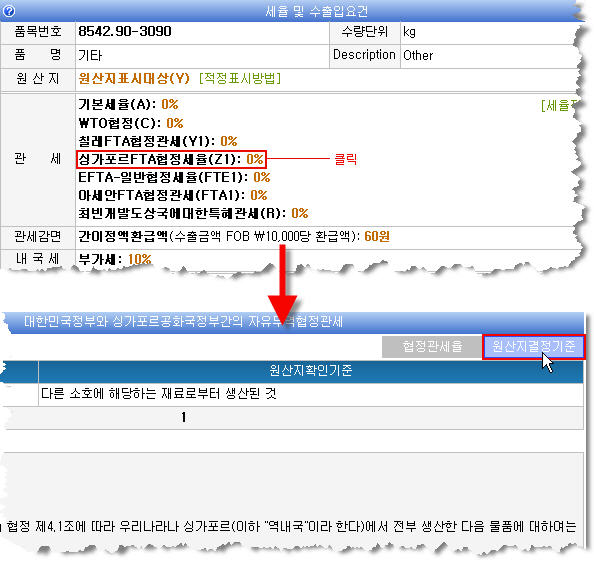Click the page number 1 in pagination
The height and width of the screenshot is (563, 594).
184,418
